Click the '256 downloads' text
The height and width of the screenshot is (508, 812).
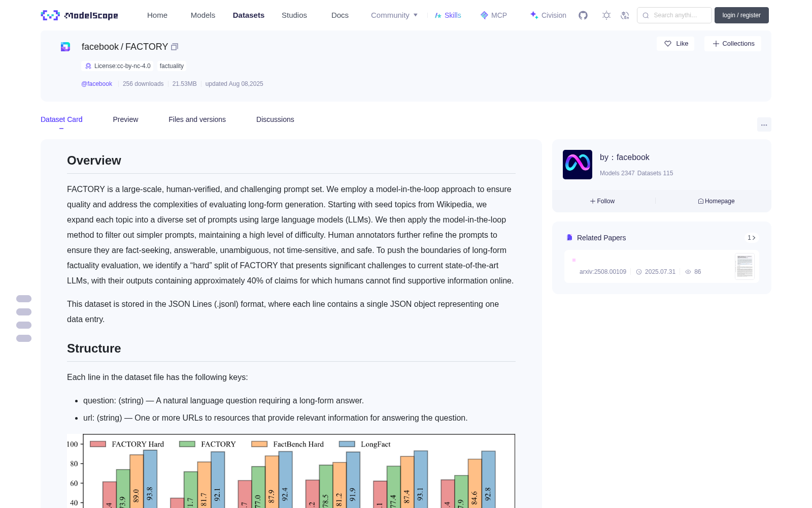tap(143, 84)
